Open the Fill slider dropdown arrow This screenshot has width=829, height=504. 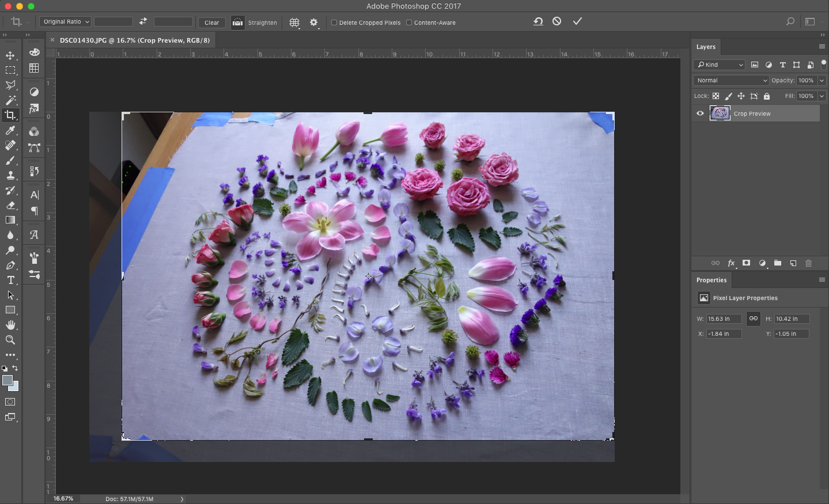click(x=822, y=96)
